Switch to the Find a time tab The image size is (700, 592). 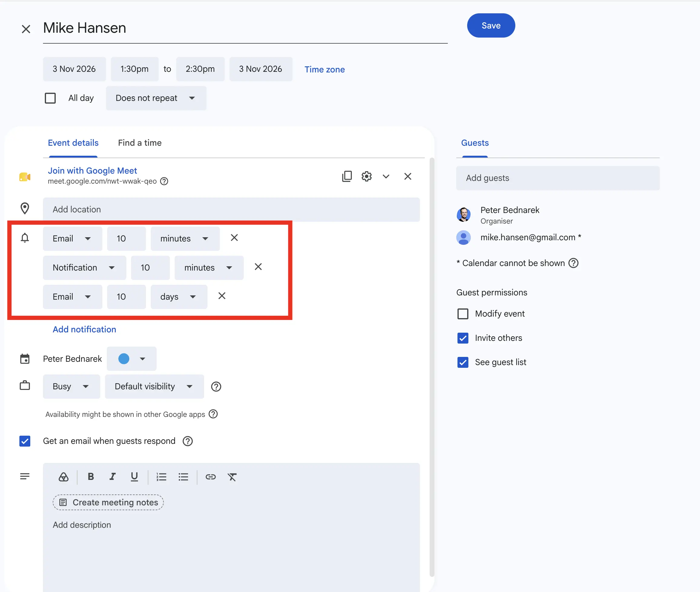tap(140, 143)
